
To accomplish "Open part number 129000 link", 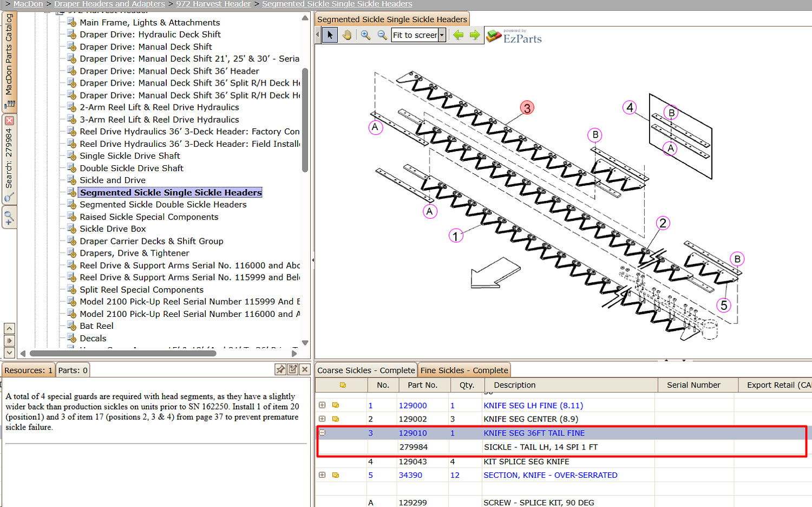I will pos(413,405).
